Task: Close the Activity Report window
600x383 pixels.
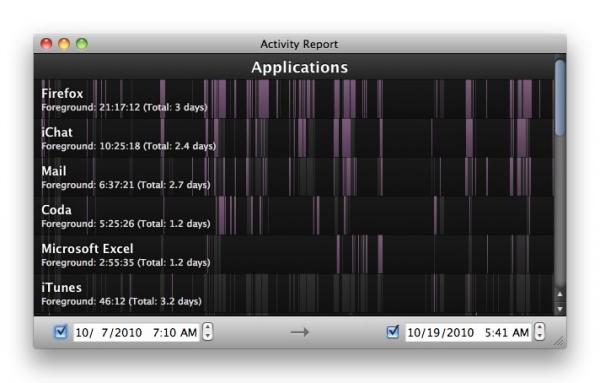Action: (46, 44)
